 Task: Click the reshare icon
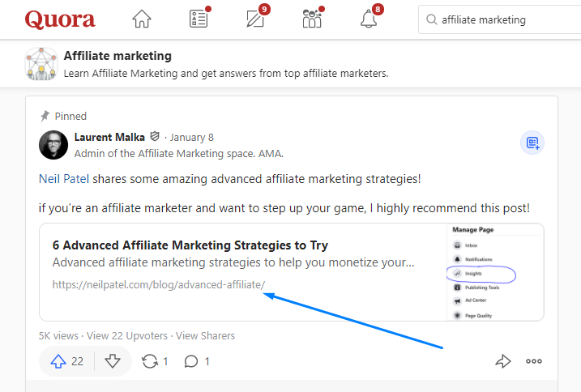pyautogui.click(x=150, y=361)
